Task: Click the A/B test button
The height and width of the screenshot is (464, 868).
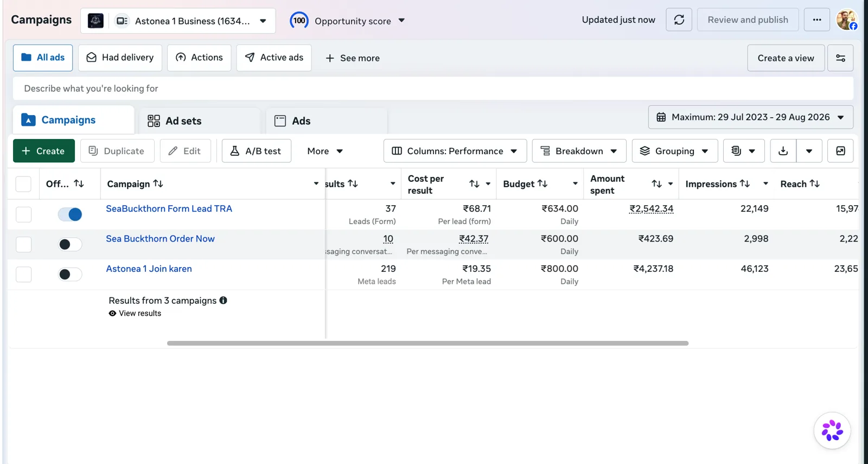Action: (x=256, y=151)
